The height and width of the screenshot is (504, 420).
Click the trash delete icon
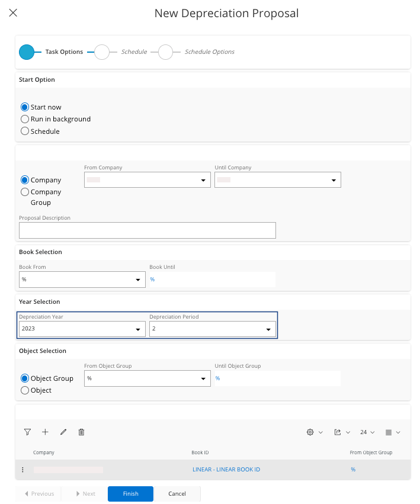pyautogui.click(x=82, y=432)
